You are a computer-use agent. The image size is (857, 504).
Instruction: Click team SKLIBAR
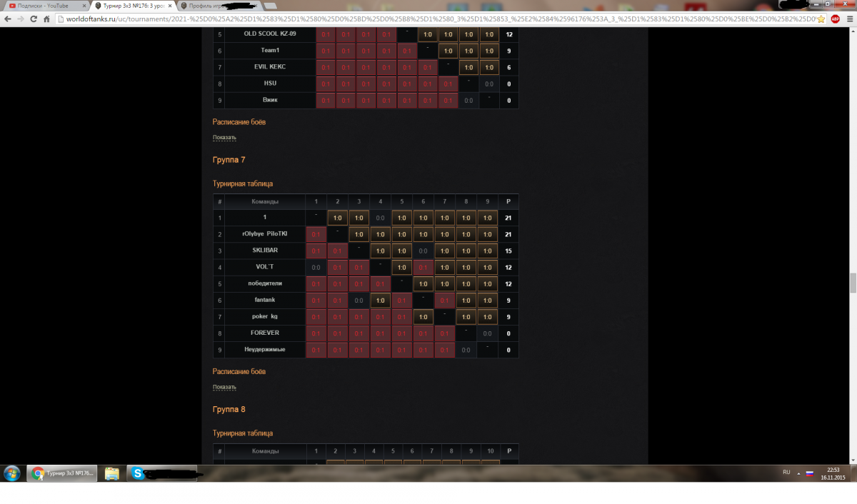click(264, 251)
